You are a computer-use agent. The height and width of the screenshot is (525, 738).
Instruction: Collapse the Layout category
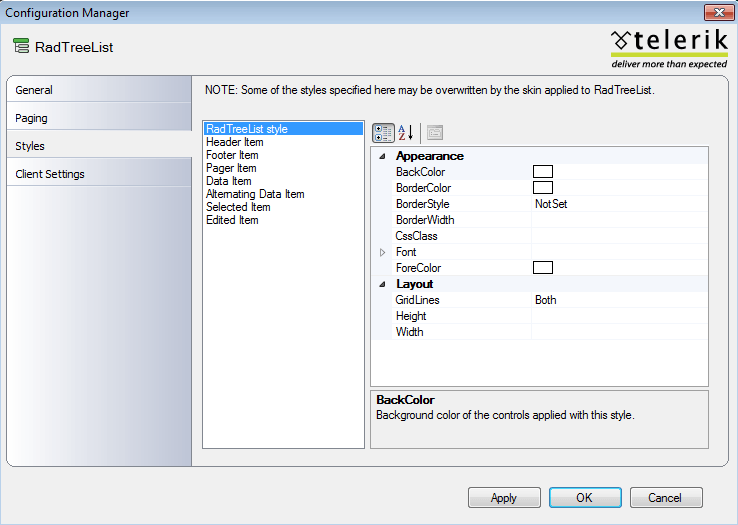(x=382, y=284)
